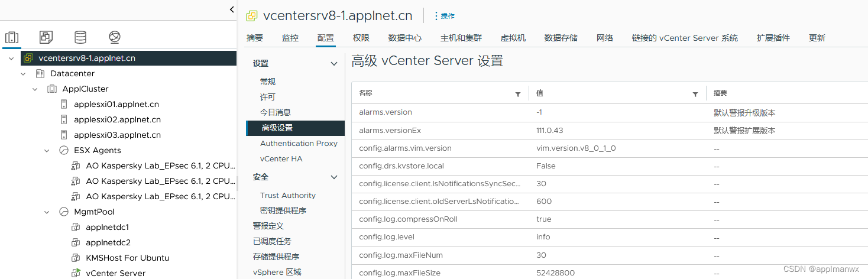Open vSphere 区域
This screenshot has width=868, height=279.
tap(277, 272)
